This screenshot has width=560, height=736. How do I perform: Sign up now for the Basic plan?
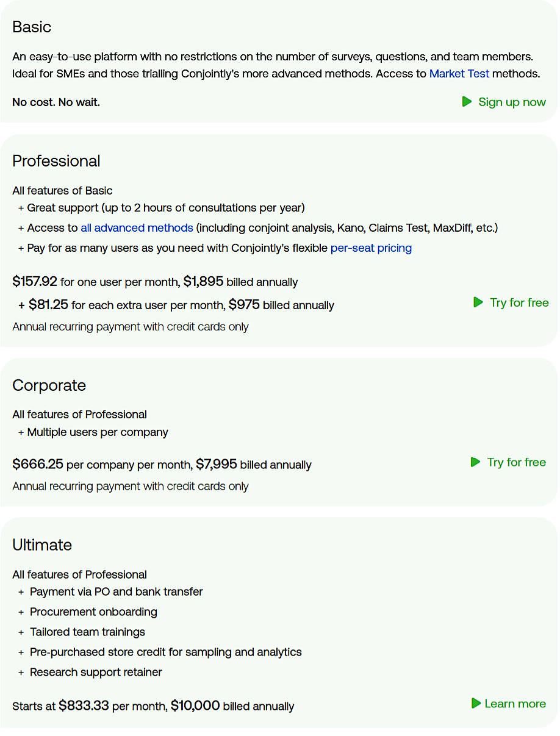point(512,102)
